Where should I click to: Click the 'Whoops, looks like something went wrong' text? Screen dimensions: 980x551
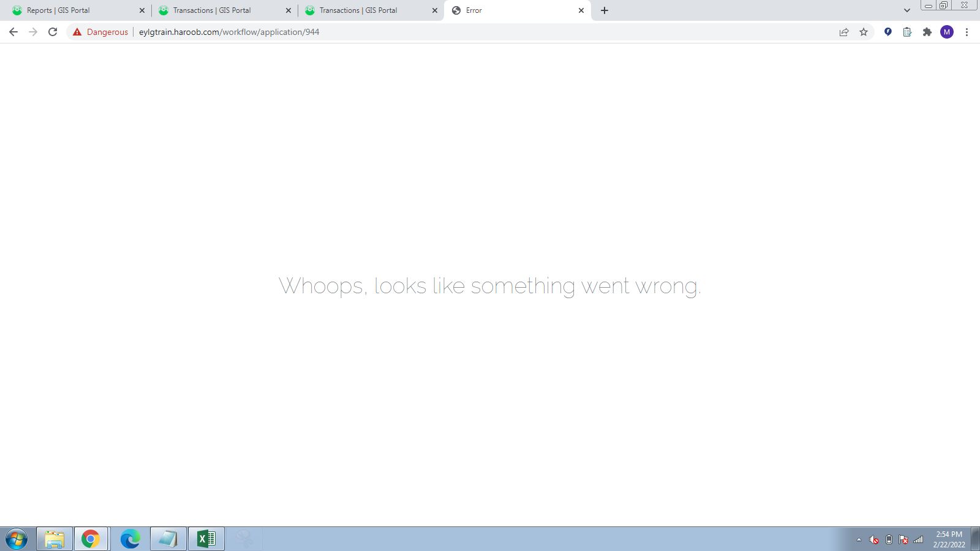490,286
